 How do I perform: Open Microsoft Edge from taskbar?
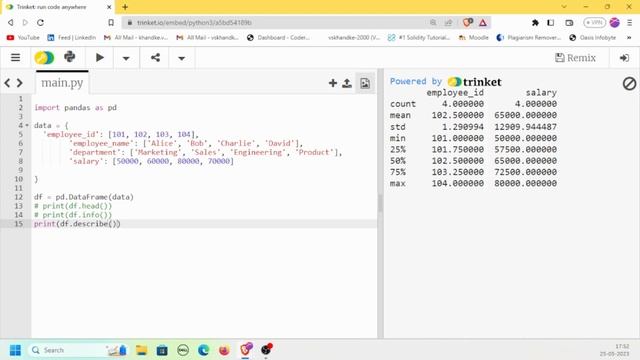203,350
